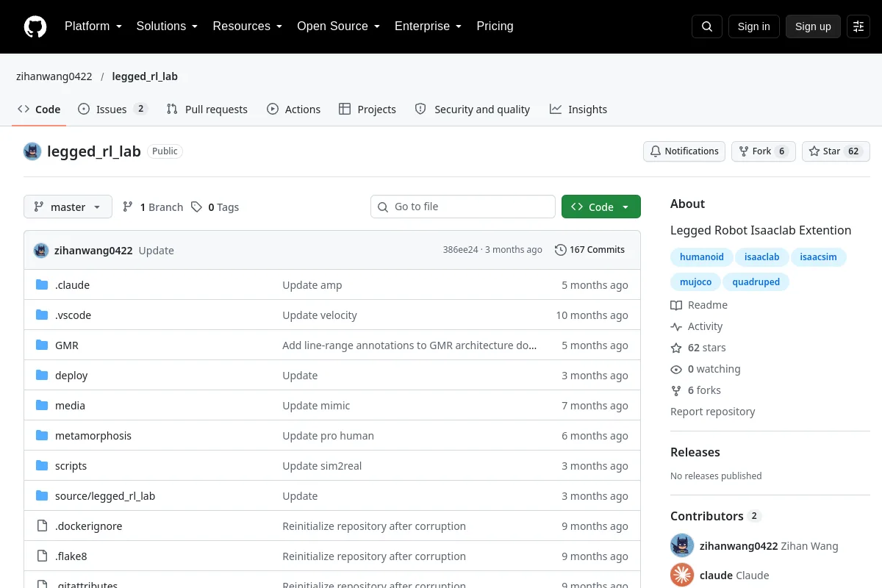This screenshot has width=882, height=588.
Task: Open the Pricing link
Action: pos(495,26)
